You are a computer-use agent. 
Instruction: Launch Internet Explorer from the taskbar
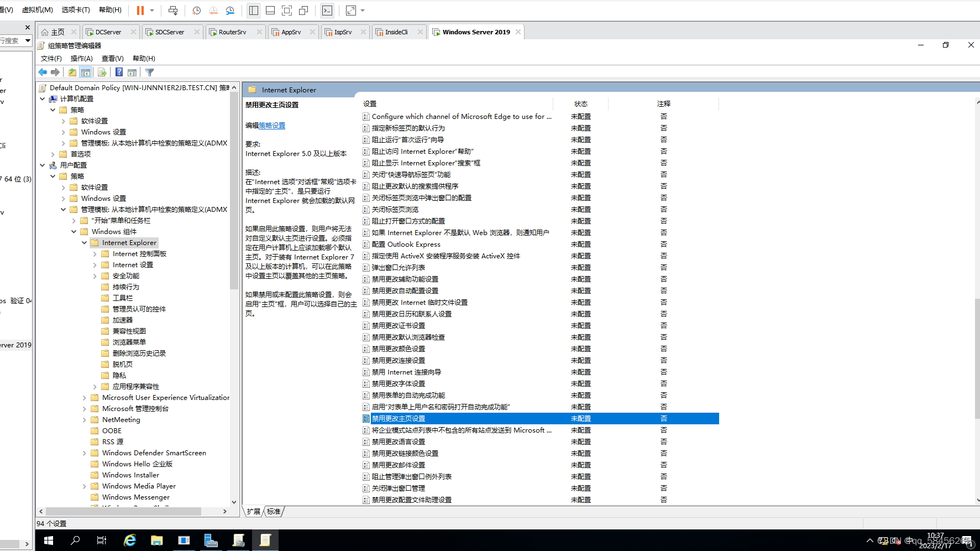(129, 540)
